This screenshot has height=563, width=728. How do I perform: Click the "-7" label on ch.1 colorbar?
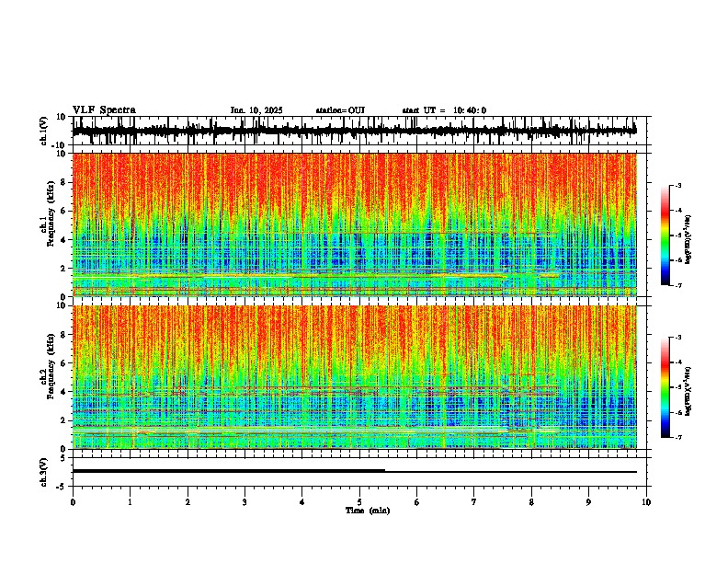pyautogui.click(x=678, y=285)
